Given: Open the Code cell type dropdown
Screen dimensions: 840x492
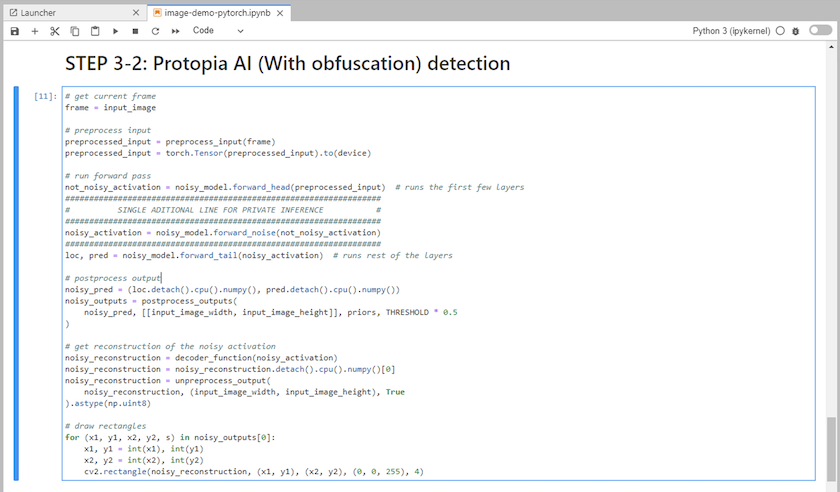Looking at the screenshot, I should pyautogui.click(x=218, y=31).
